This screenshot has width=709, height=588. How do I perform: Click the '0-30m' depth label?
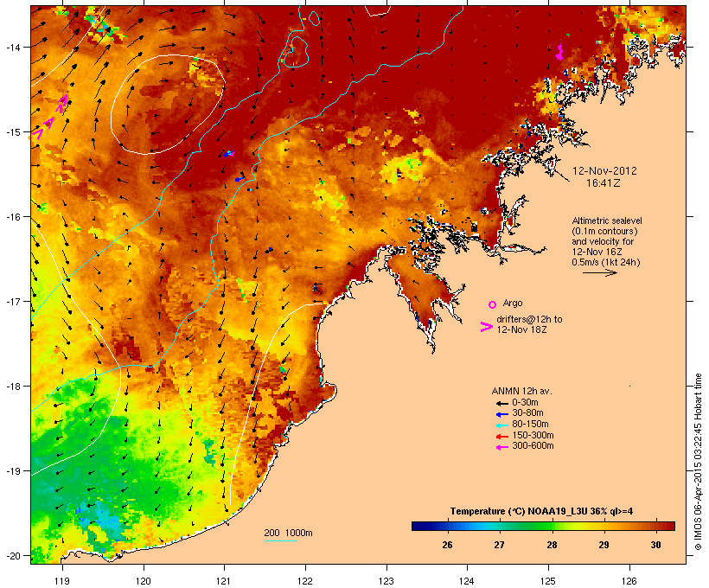point(525,403)
